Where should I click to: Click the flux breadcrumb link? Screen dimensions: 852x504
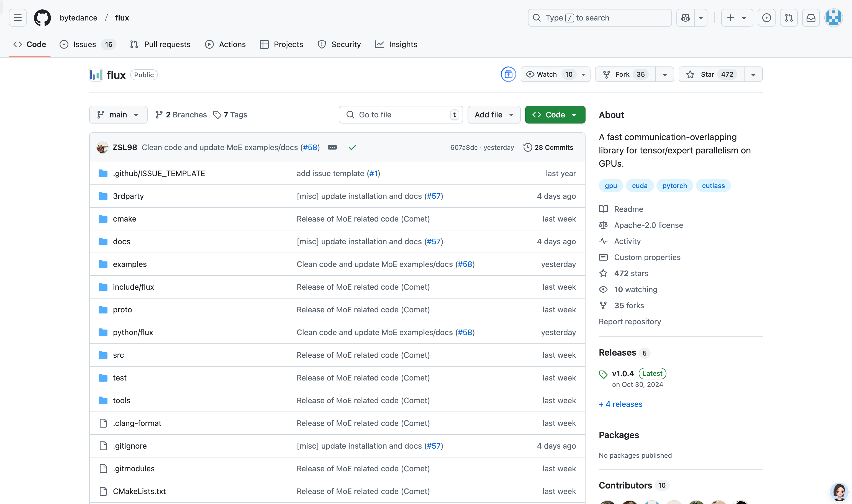[x=122, y=18]
